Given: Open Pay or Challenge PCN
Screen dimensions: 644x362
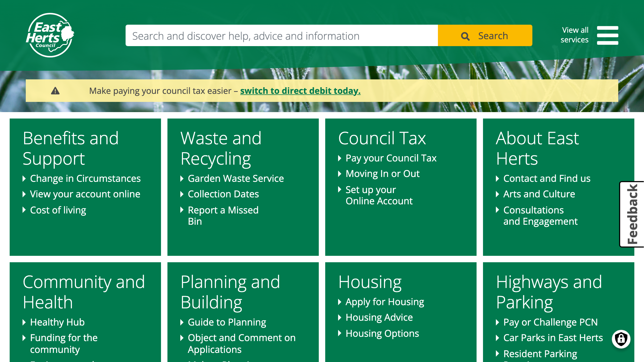Looking at the screenshot, I should (x=551, y=322).
